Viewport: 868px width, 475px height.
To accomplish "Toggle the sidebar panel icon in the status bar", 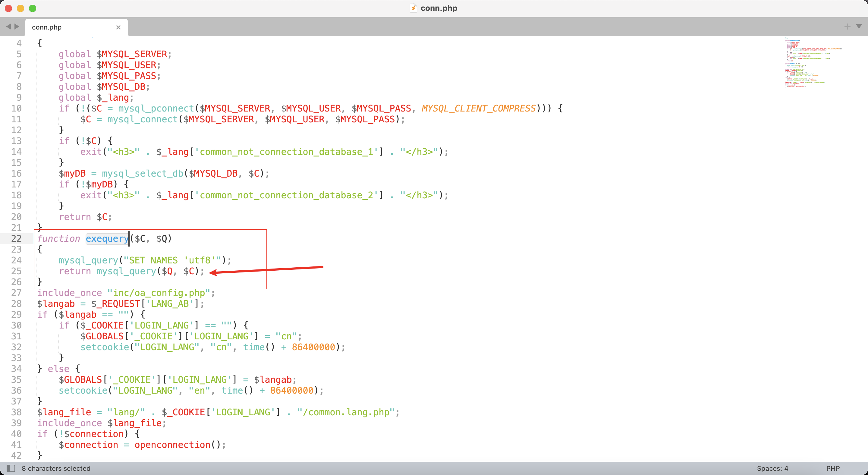I will point(11,468).
